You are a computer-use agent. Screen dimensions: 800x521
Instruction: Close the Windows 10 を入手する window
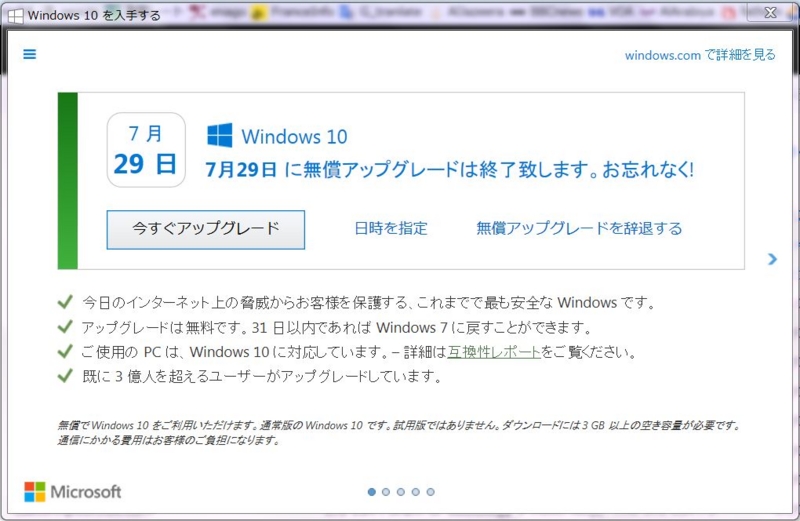(770, 13)
